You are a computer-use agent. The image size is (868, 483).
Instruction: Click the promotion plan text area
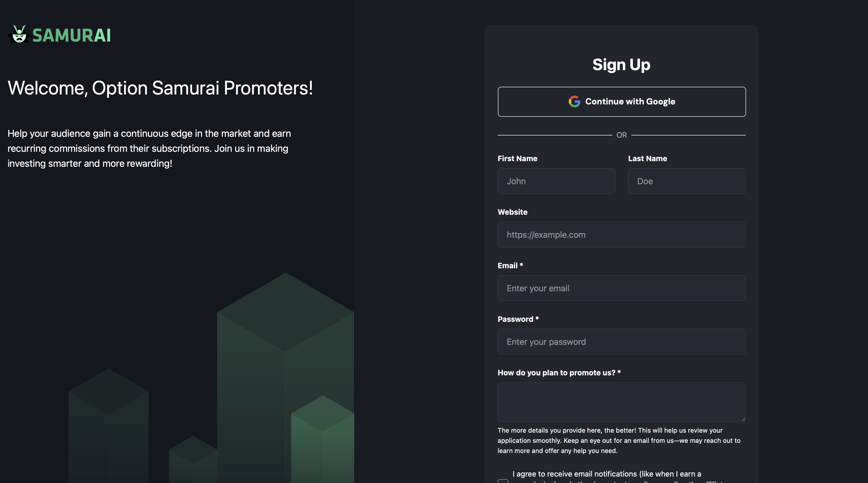[x=621, y=402]
